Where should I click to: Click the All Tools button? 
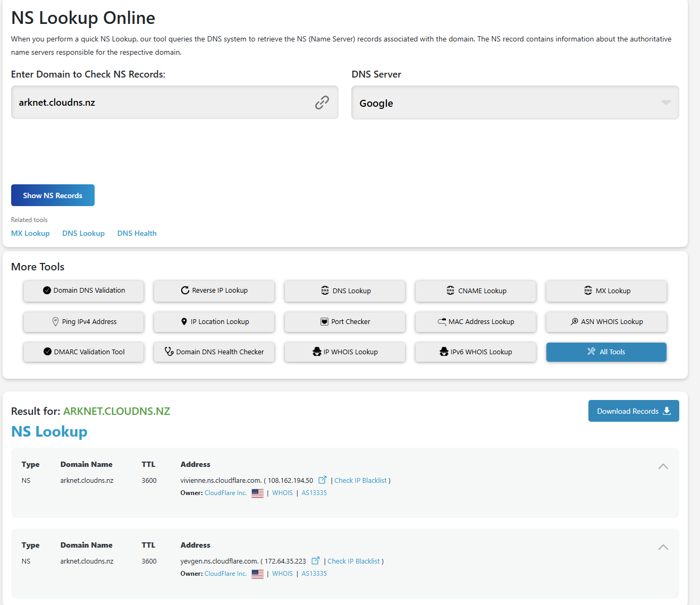(606, 352)
